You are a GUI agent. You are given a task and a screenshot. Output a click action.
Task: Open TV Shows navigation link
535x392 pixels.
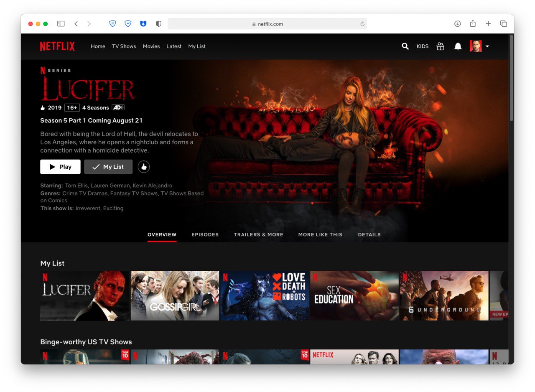point(124,46)
